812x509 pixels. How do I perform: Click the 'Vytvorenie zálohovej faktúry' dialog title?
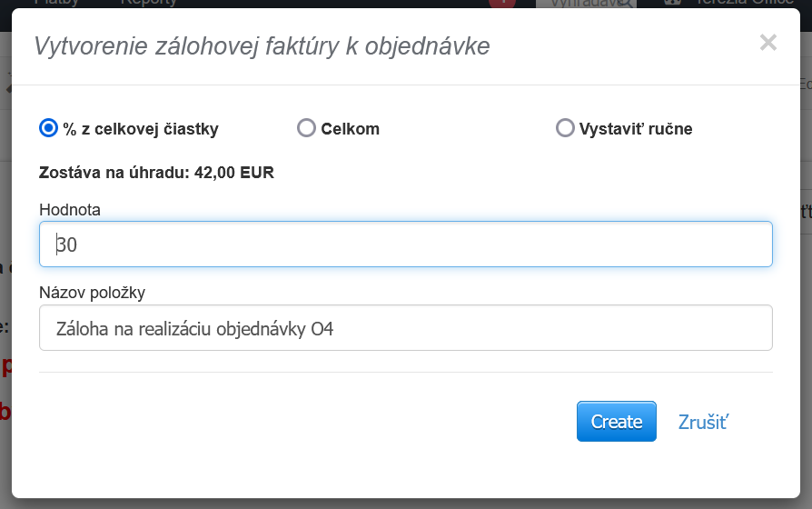click(x=262, y=45)
